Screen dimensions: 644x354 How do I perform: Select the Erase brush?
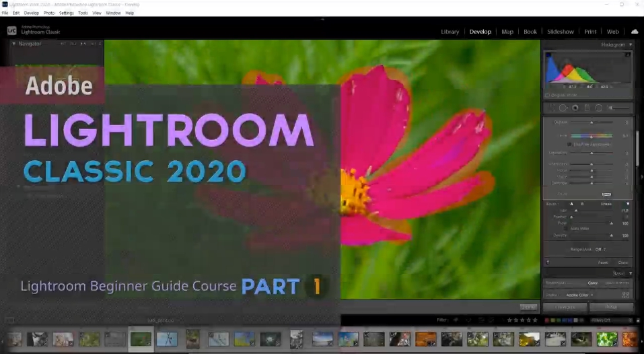tap(606, 204)
